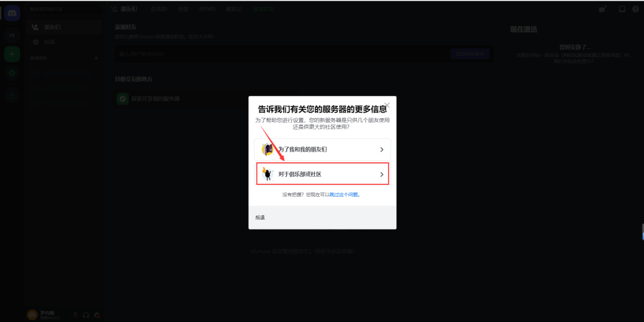Viewport: 644px width, 322px height.
Task: Click the new group DM chat icon
Action: [602, 9]
